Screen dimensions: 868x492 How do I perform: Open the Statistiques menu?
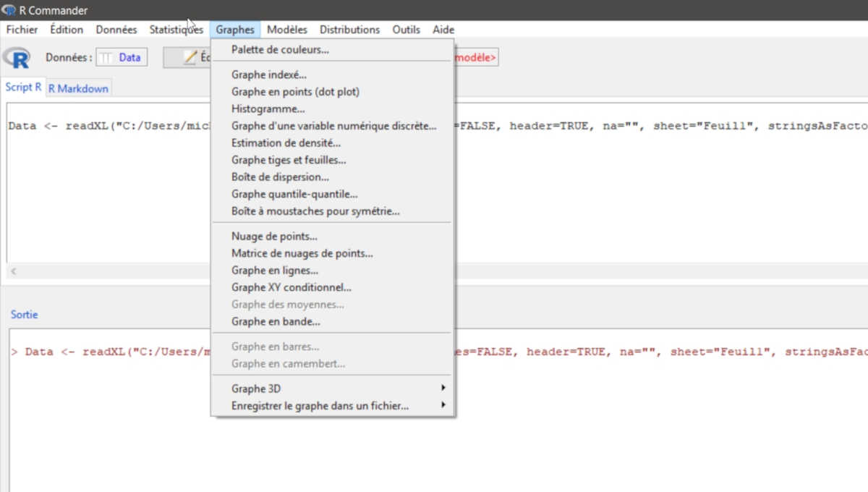coord(176,30)
